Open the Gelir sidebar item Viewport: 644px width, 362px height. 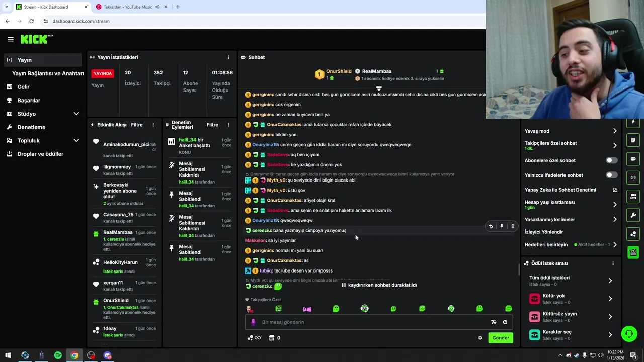pos(42,87)
